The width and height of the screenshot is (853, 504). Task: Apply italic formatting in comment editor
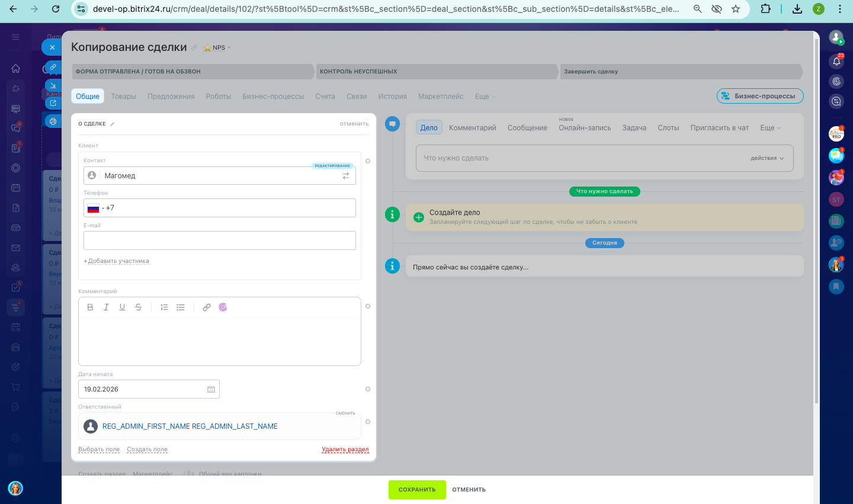tap(106, 307)
